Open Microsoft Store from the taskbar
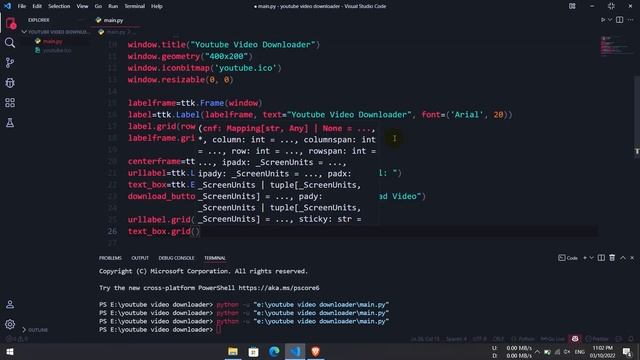Screen dimensions: 640x360 click(x=253, y=351)
